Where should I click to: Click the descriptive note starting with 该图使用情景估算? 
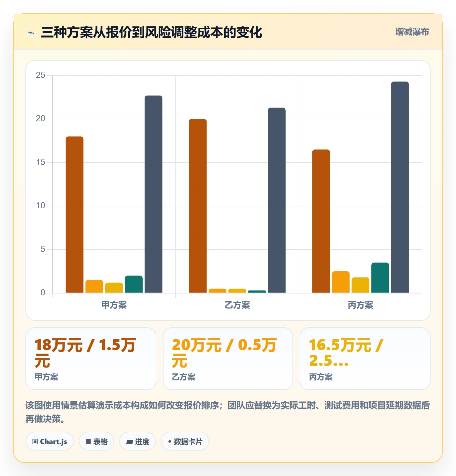pos(228,412)
